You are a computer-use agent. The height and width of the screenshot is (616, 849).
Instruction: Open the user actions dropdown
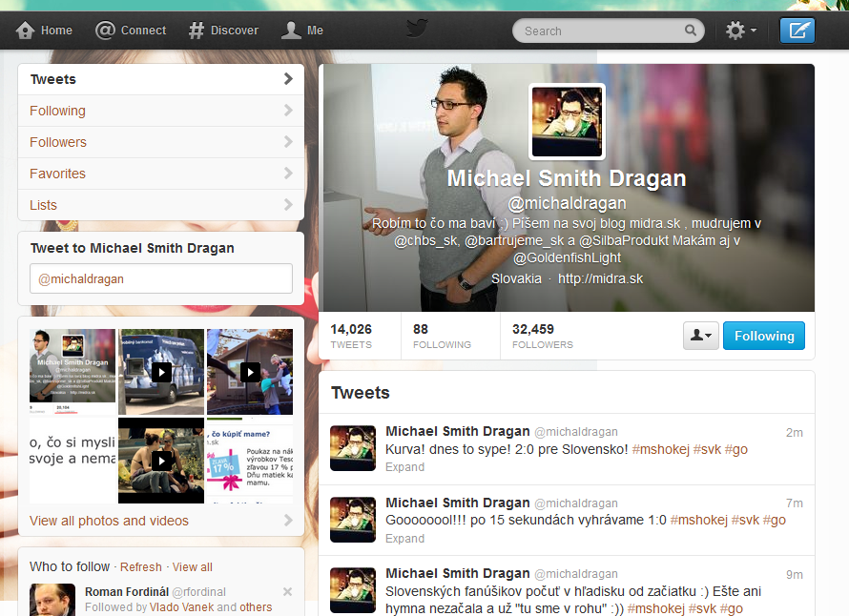click(x=700, y=336)
